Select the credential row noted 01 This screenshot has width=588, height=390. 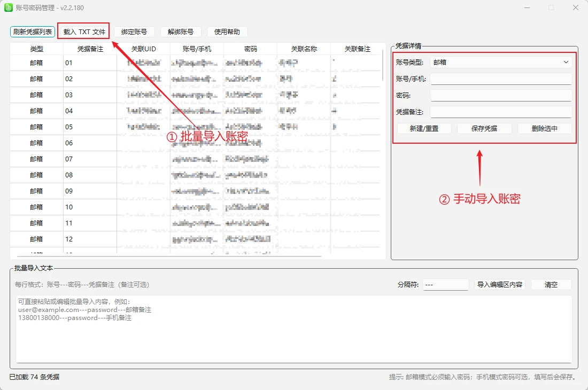click(195, 63)
